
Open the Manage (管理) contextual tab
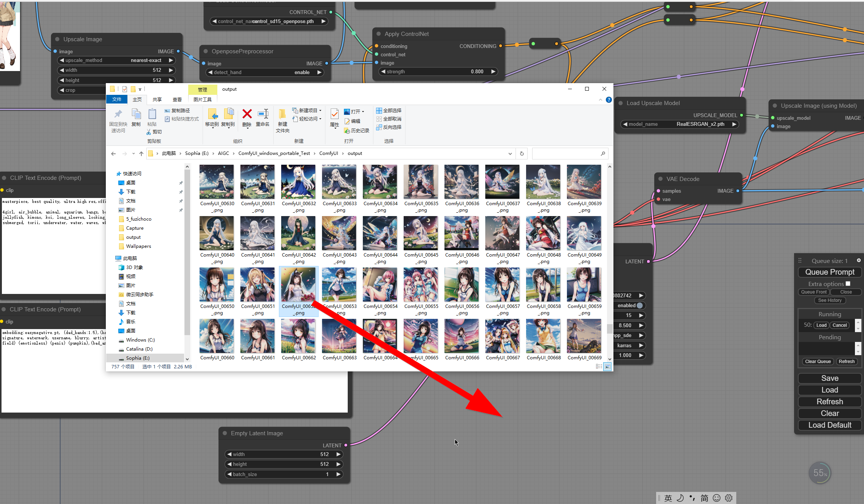click(203, 90)
